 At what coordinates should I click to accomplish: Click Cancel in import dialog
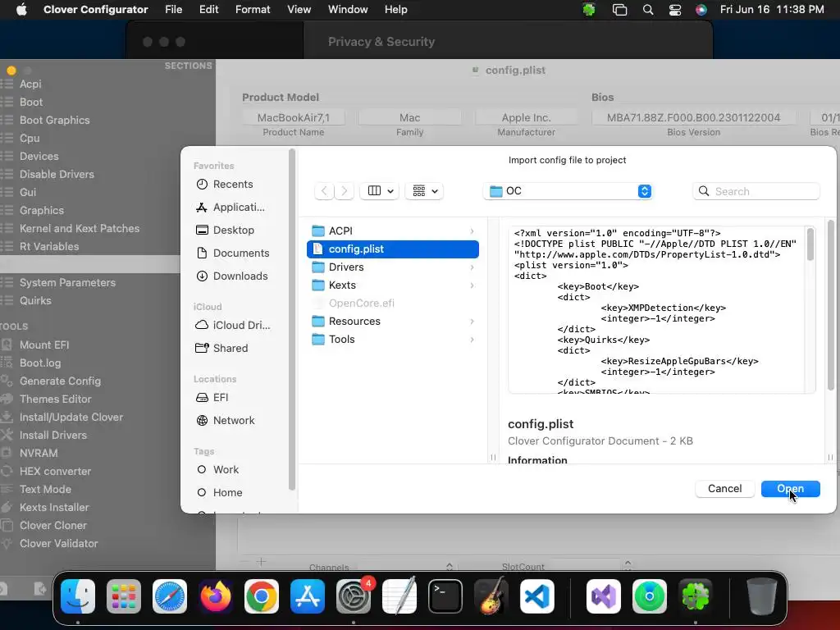725,489
